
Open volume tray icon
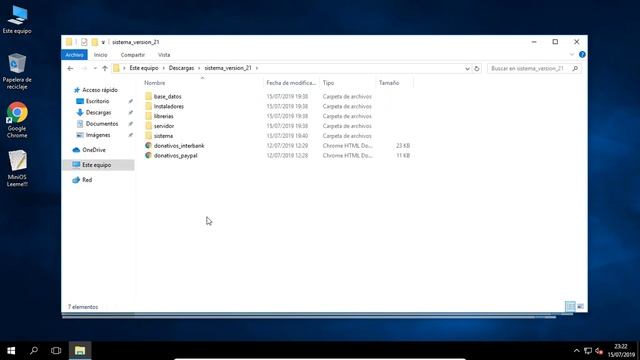(599, 351)
